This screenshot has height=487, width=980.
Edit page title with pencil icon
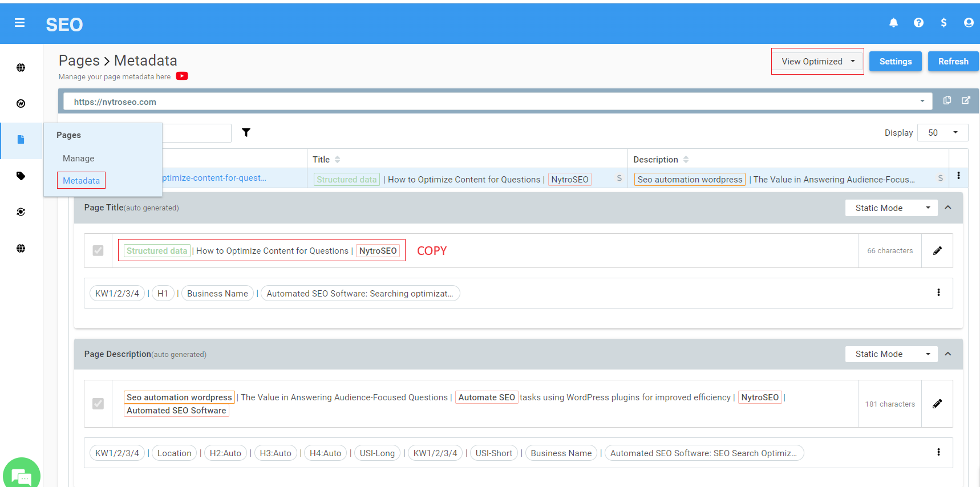[937, 250]
